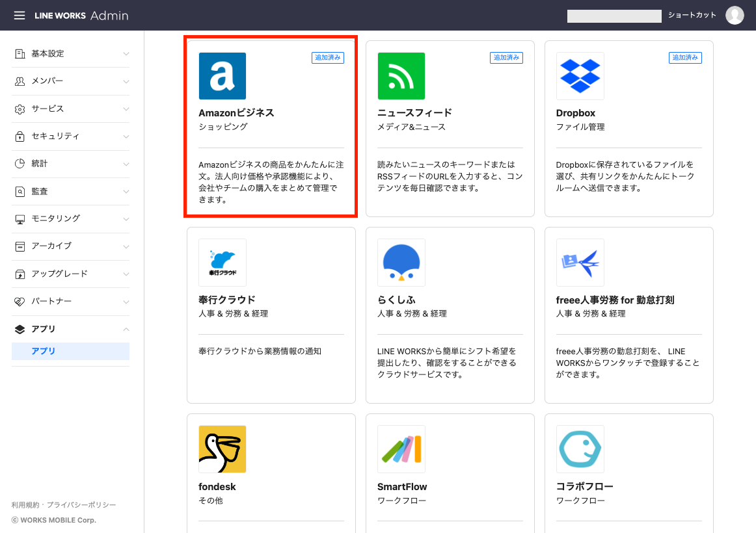Image resolution: width=756 pixels, height=533 pixels.
Task: Click the user profile avatar
Action: tap(735, 16)
